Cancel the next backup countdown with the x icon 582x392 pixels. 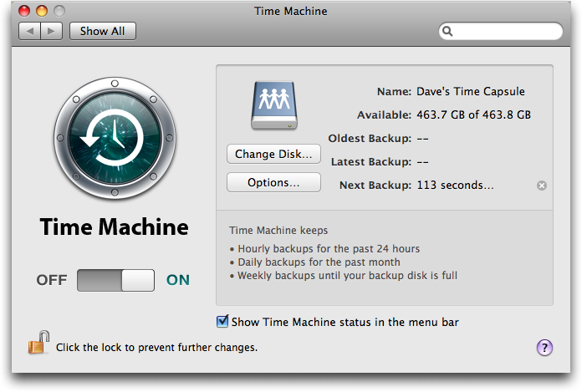point(542,186)
